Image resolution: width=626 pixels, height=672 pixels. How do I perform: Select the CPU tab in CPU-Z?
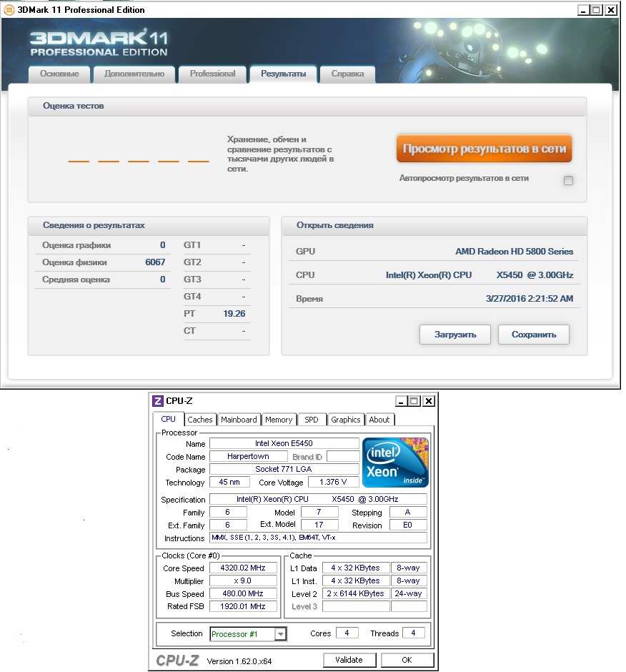[x=169, y=419]
